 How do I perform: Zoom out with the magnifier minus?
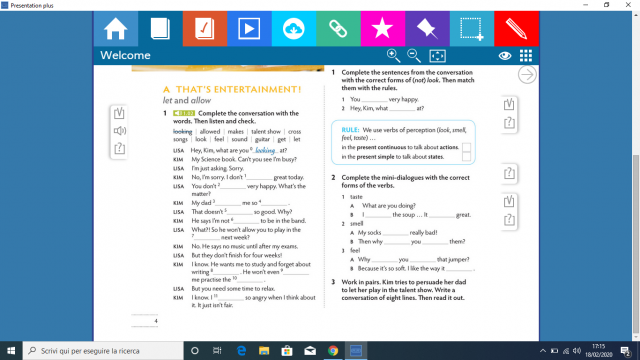pyautogui.click(x=414, y=56)
